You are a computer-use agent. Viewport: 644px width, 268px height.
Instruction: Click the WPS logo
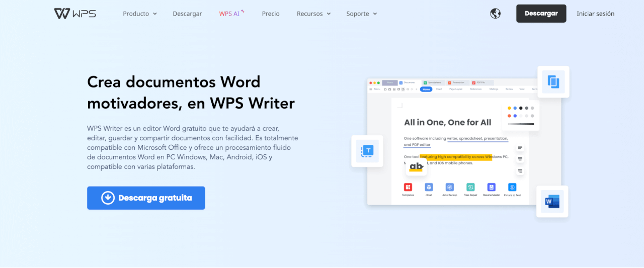point(75,14)
